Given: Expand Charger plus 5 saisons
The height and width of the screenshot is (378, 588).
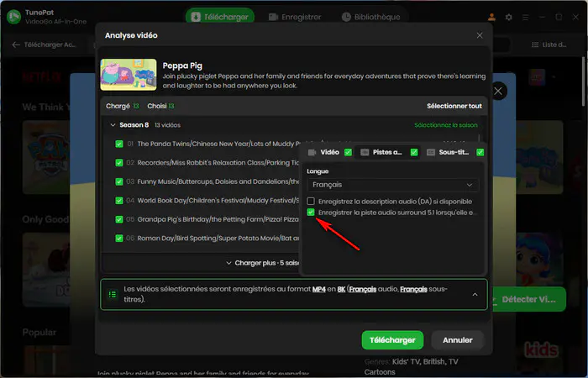Looking at the screenshot, I should point(262,263).
